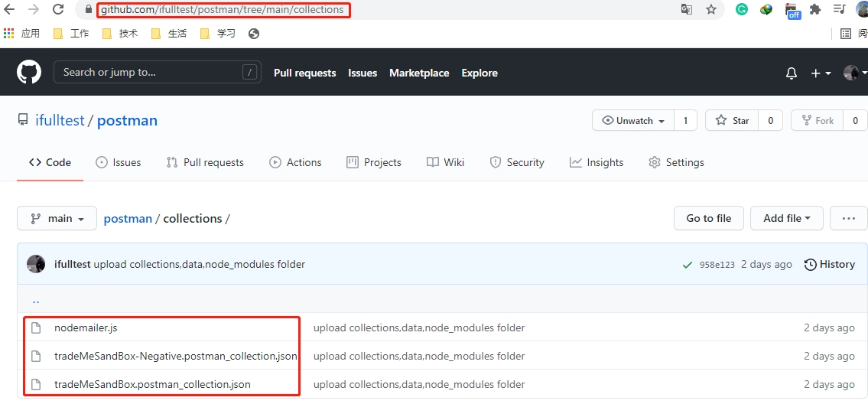The image size is (868, 404).
Task: Switch to the repository Issues tab
Action: pos(119,162)
